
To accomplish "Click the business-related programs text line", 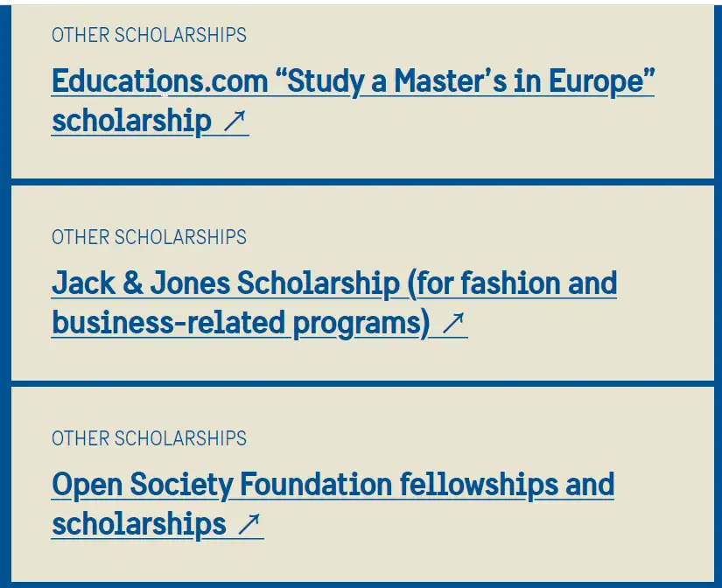I will [x=241, y=324].
